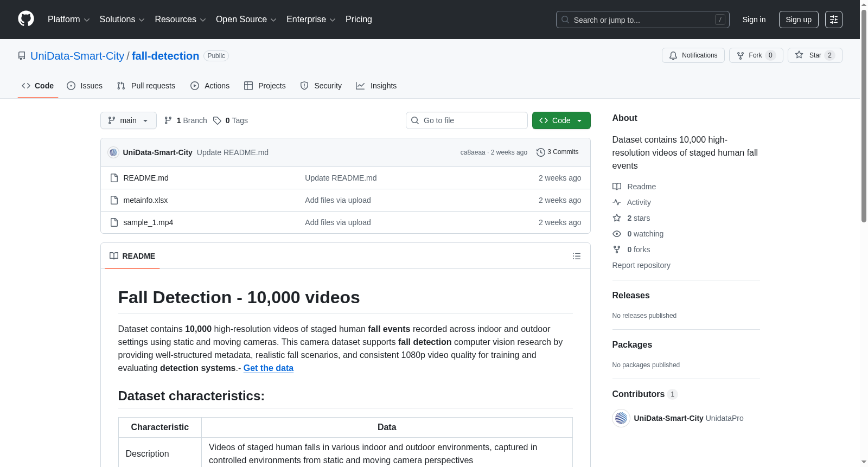Click the Report repository link
The width and height of the screenshot is (868, 467).
coord(641,265)
